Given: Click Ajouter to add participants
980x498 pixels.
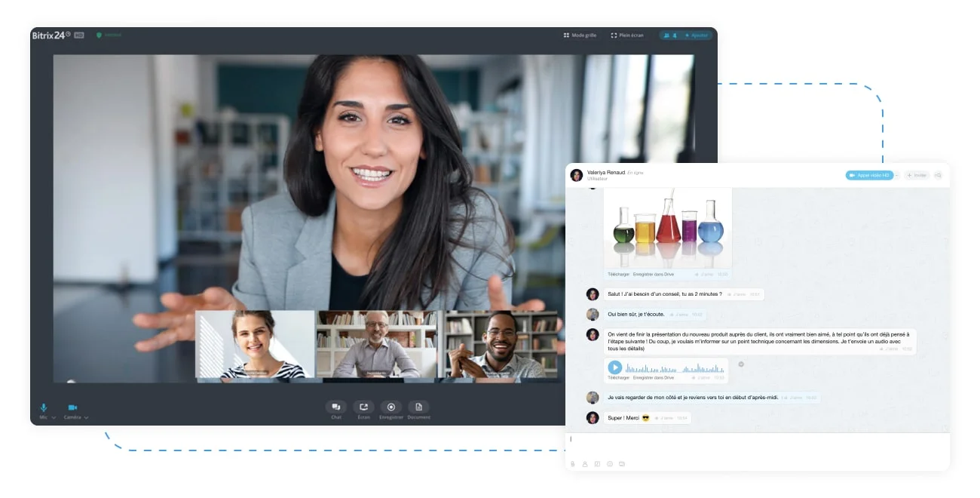Looking at the screenshot, I should [697, 35].
